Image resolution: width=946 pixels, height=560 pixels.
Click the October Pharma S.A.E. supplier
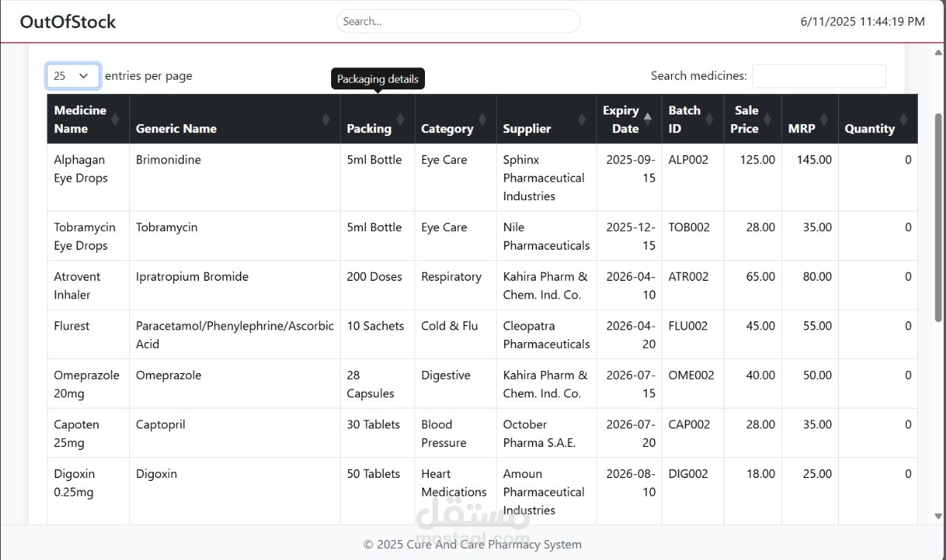[x=540, y=434]
